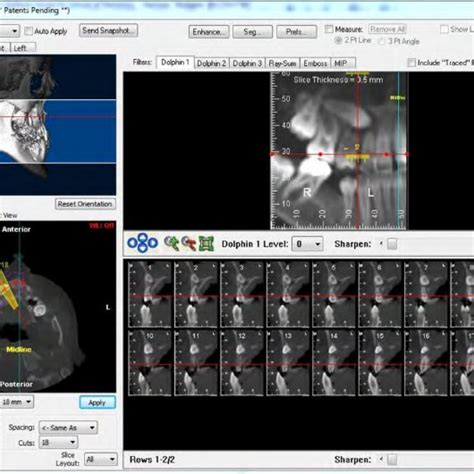Toggle the Measure checkbox
This screenshot has width=474, height=474.
329,29
